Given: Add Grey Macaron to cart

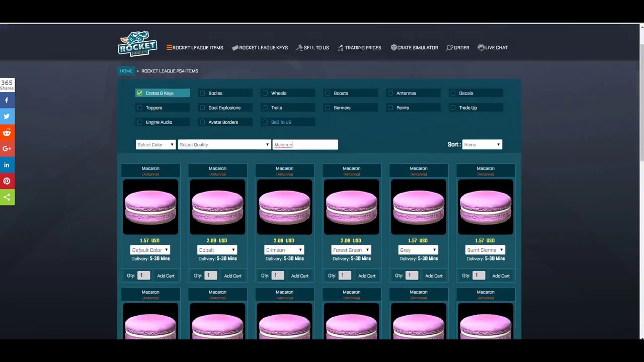Looking at the screenshot, I should [x=434, y=276].
